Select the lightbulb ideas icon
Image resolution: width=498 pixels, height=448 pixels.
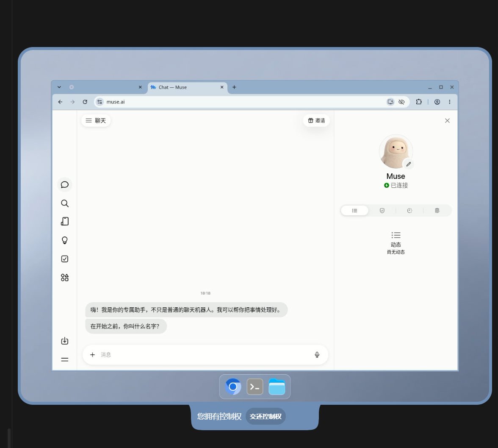click(64, 240)
